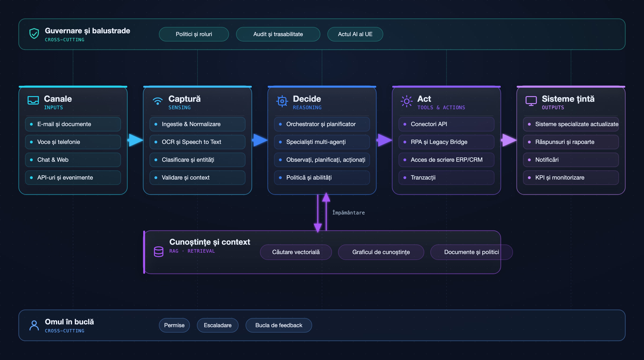Screen dimensions: 644x360
Task: Click the person icon beside Omul în buclă
Action: click(x=34, y=325)
